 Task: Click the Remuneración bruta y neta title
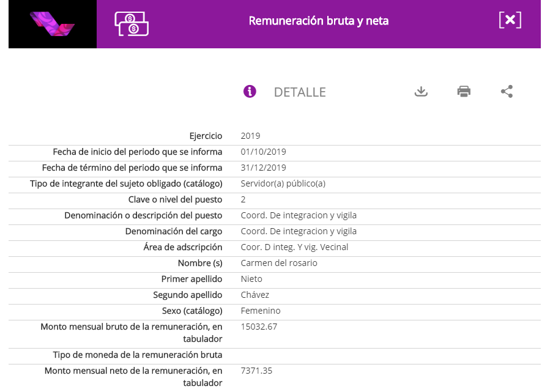click(x=319, y=21)
